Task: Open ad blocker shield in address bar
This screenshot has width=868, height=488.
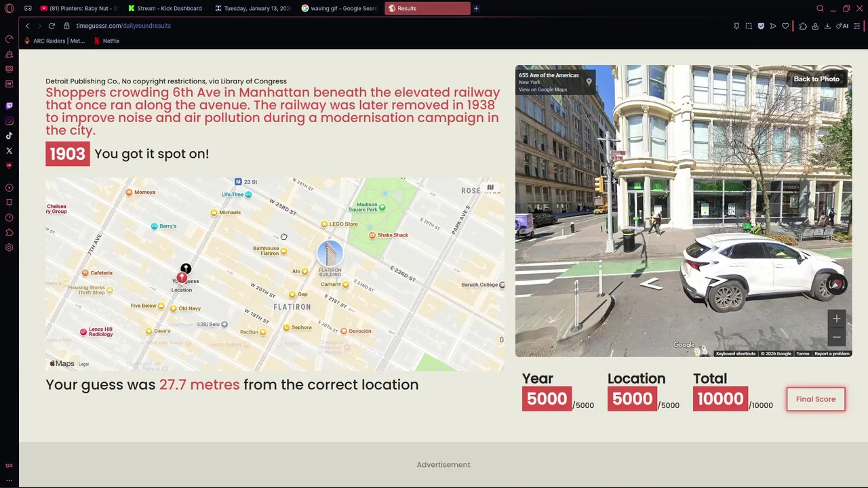Action: [761, 26]
